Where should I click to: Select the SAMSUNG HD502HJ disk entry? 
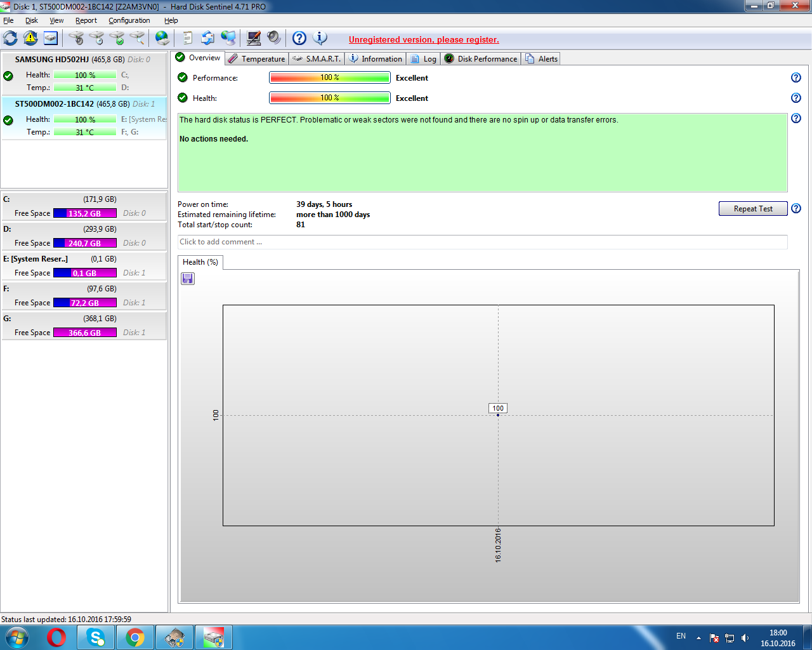(x=84, y=74)
